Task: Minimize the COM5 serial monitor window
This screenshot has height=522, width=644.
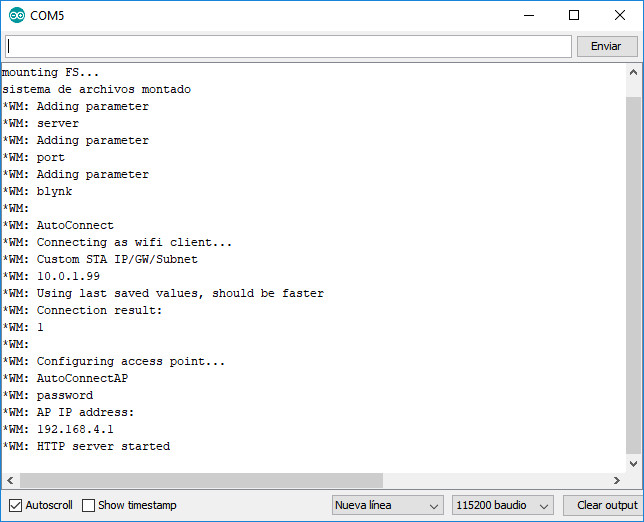Action: (x=528, y=15)
